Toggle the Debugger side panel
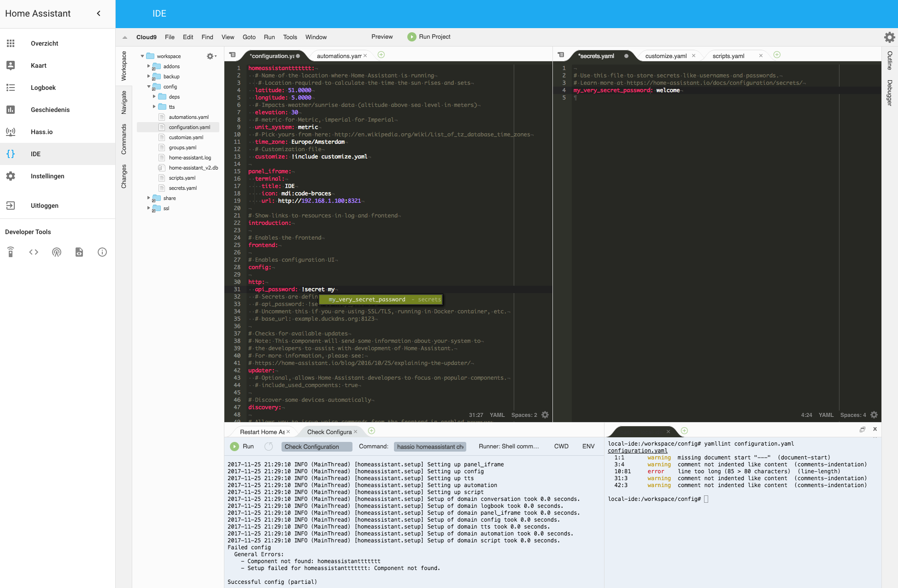 coord(890,93)
